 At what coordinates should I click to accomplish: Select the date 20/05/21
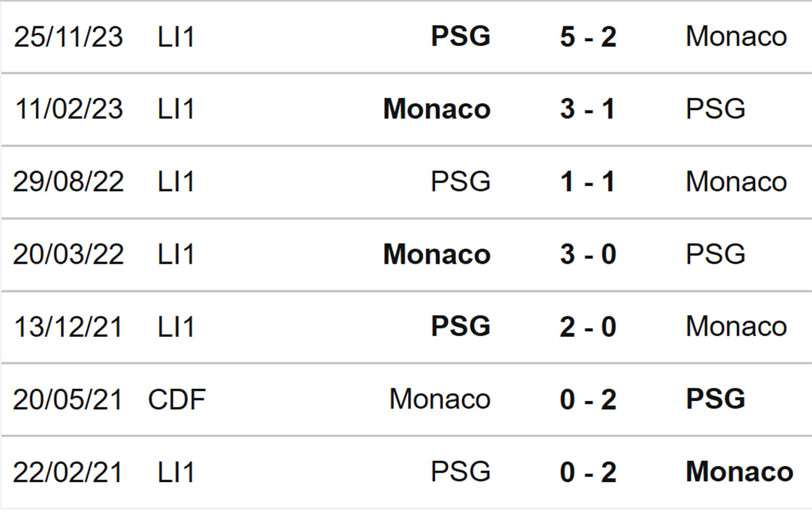pos(68,399)
